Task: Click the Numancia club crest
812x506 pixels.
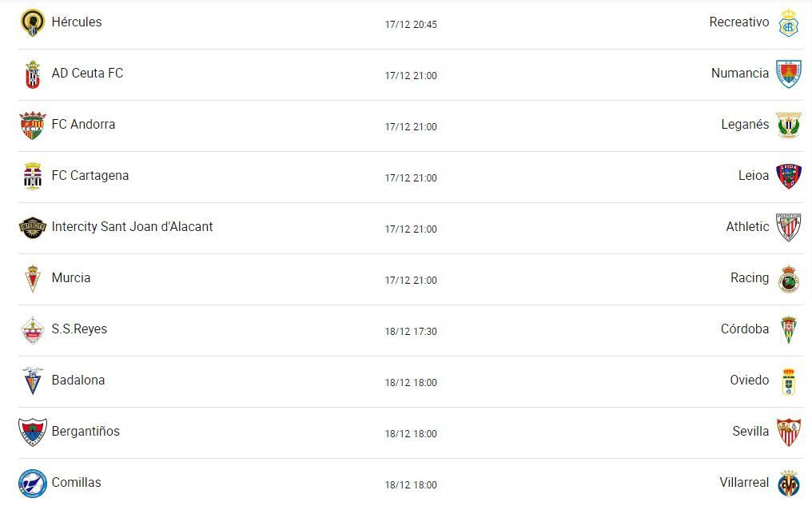Action: click(x=788, y=74)
